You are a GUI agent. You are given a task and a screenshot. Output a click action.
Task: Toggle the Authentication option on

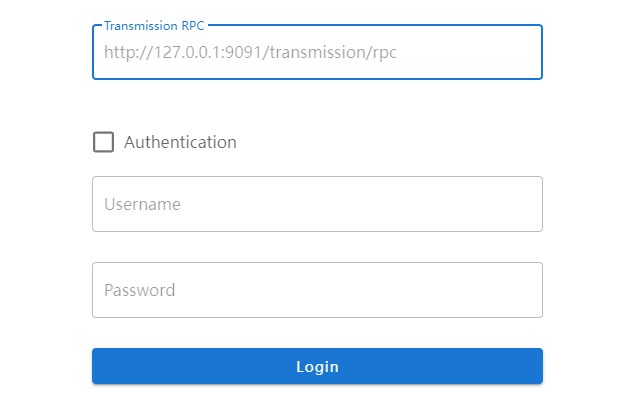coord(103,142)
